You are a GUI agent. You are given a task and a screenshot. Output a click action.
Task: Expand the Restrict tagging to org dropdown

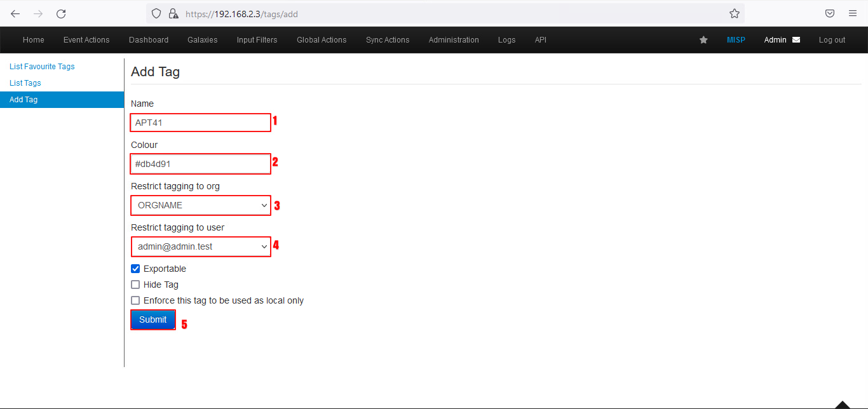[x=201, y=205]
